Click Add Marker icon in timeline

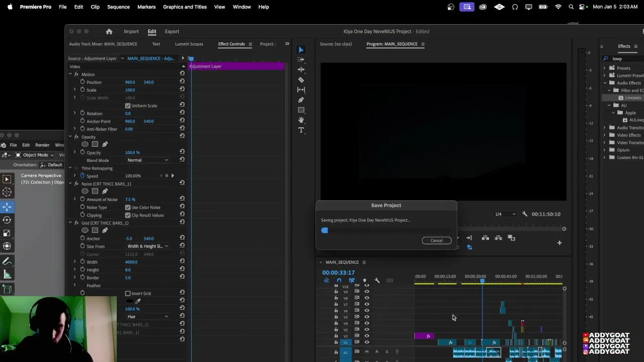click(364, 281)
